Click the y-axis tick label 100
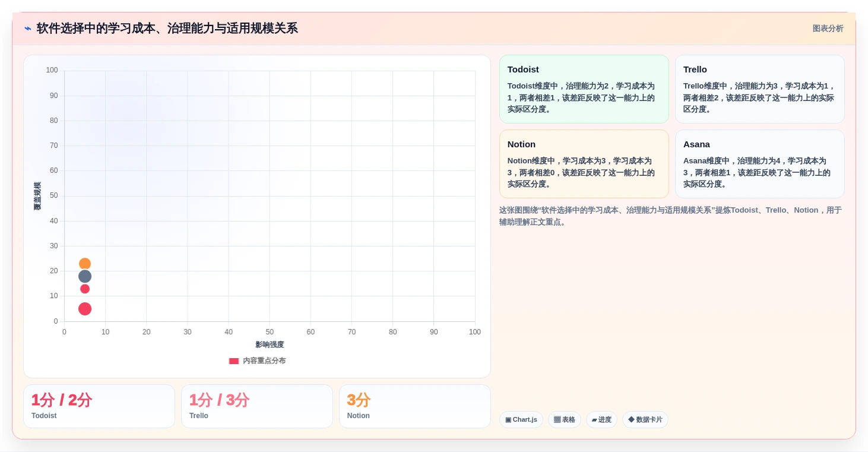The height and width of the screenshot is (452, 868). [x=52, y=70]
